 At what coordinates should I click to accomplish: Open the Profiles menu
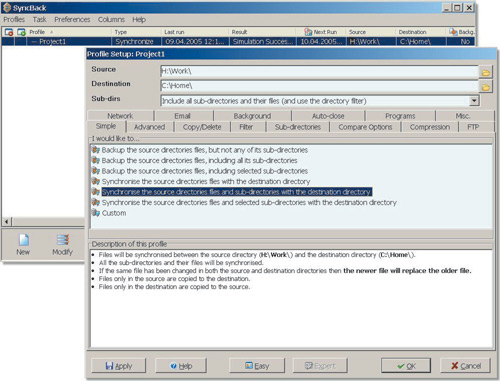coord(14,19)
